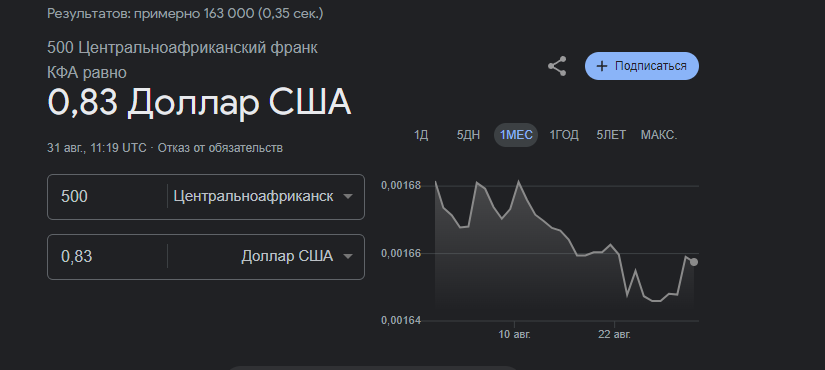The height and width of the screenshot is (370, 825).
Task: Expand the Центральноафриканск currency dropdown arrow
Action: [x=347, y=196]
